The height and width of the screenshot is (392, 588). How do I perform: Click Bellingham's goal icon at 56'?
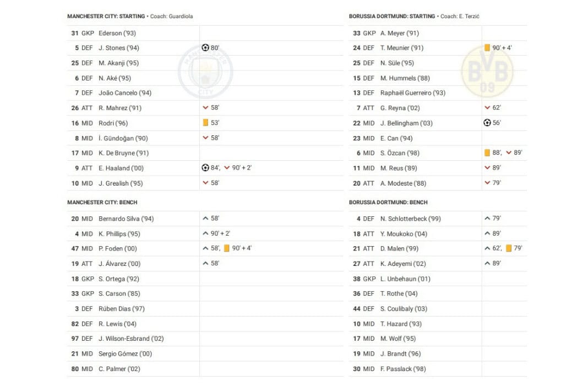click(x=487, y=123)
